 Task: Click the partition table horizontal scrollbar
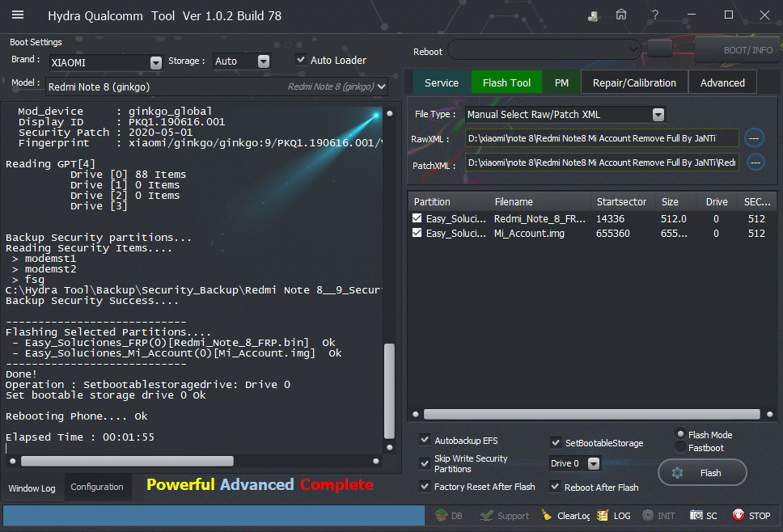coord(592,414)
